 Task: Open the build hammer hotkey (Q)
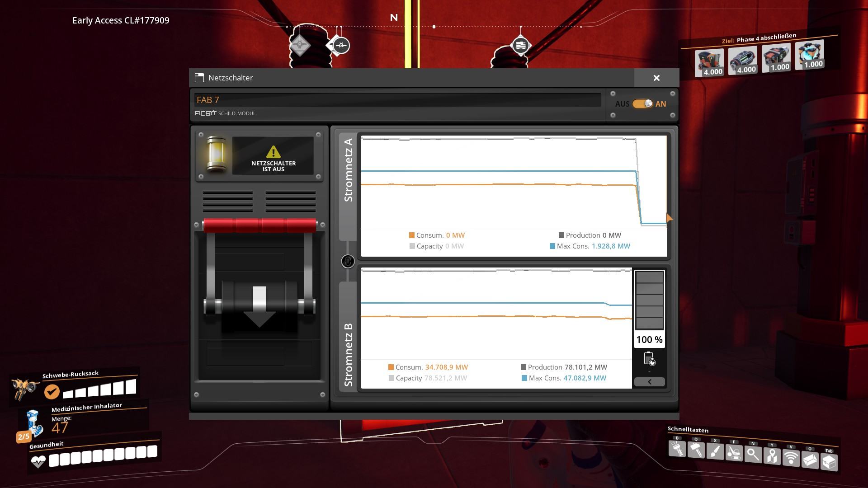click(696, 450)
